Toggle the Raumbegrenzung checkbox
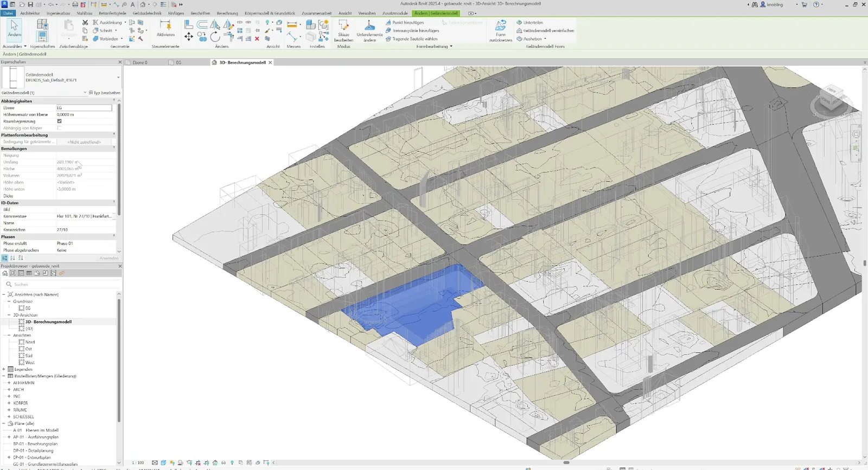 (59, 121)
